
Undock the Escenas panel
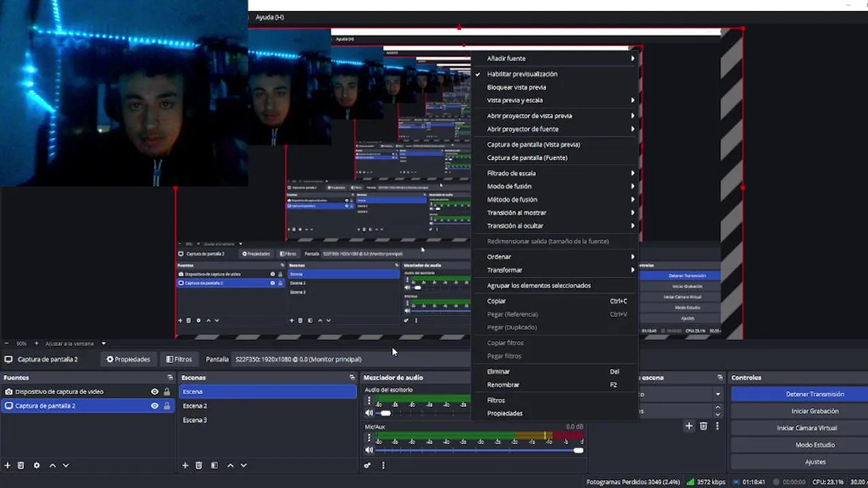pos(352,378)
